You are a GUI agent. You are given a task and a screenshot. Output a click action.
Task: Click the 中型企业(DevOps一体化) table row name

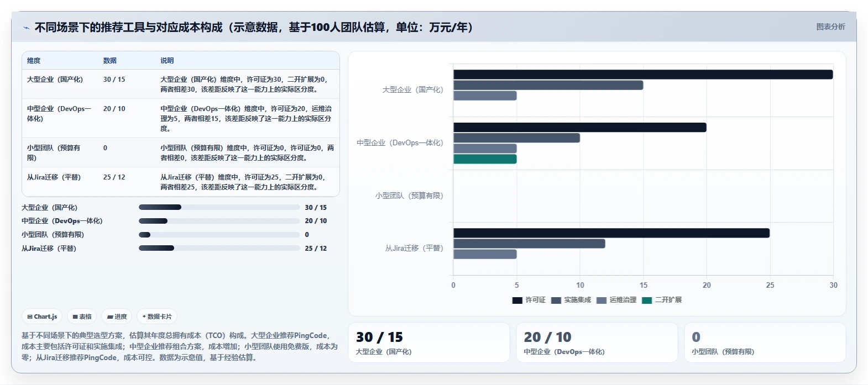[59, 114]
